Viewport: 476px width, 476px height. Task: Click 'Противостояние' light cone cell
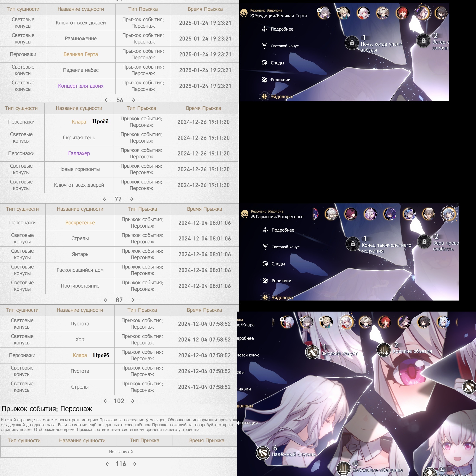[x=80, y=286]
